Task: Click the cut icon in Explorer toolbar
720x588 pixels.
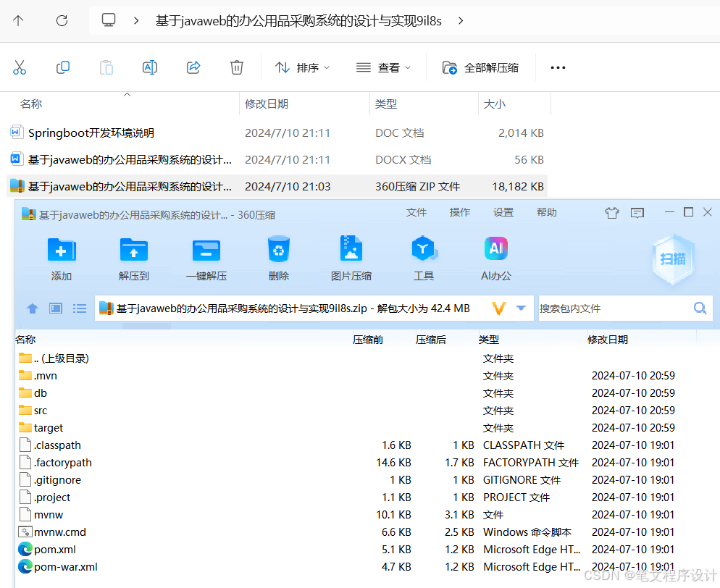Action: 20,67
